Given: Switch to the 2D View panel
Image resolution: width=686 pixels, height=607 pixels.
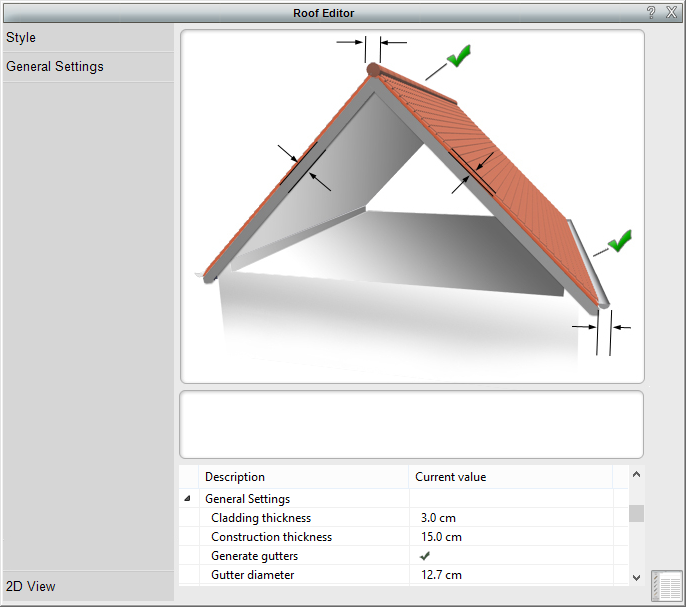Looking at the screenshot, I should pos(88,586).
